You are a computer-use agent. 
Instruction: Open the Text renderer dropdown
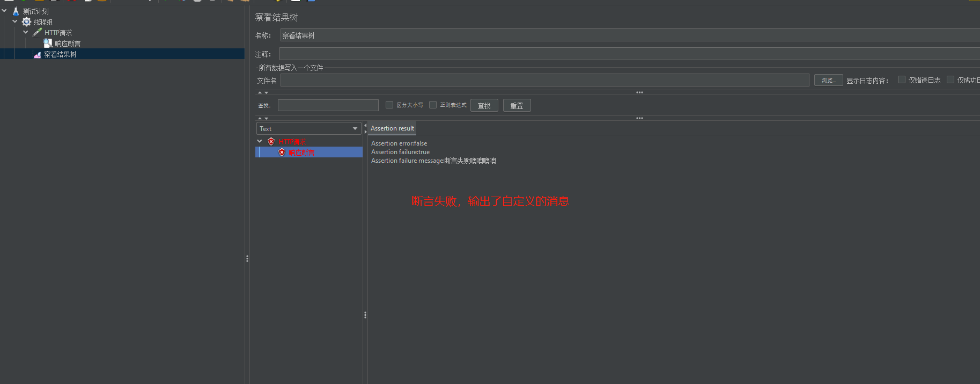tap(308, 128)
